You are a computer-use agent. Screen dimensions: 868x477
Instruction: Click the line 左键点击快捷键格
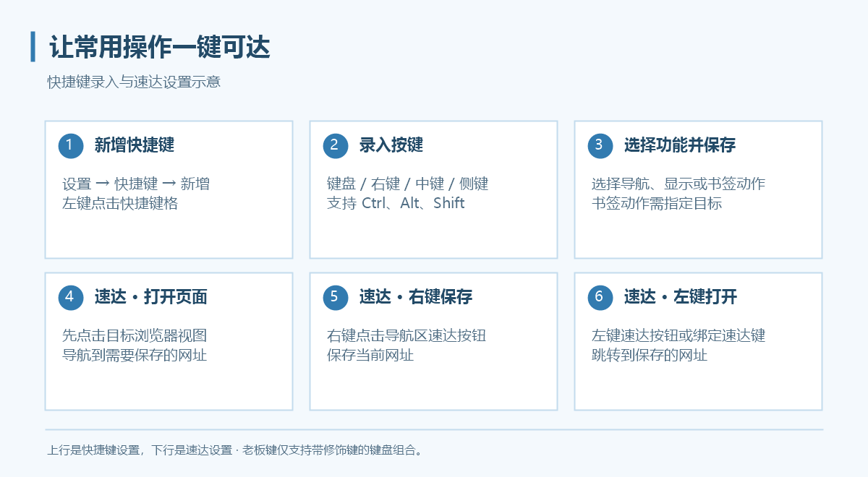(120, 203)
